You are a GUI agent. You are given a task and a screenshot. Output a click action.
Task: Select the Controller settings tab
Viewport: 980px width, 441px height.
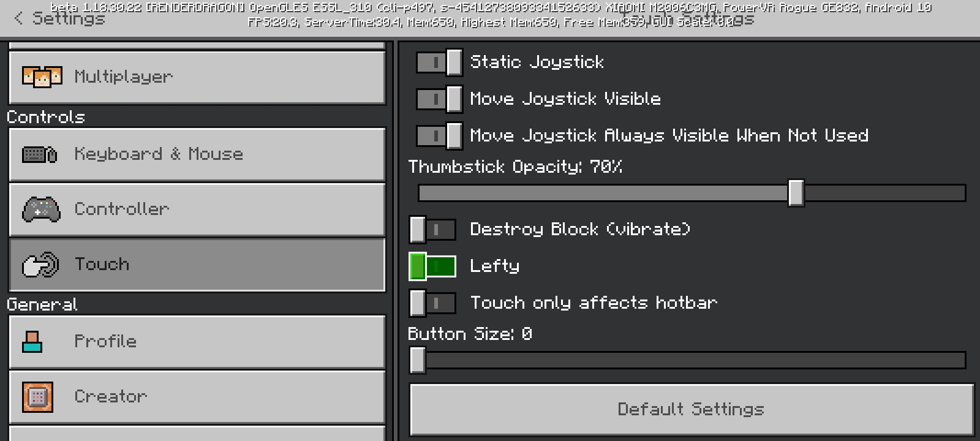[197, 209]
